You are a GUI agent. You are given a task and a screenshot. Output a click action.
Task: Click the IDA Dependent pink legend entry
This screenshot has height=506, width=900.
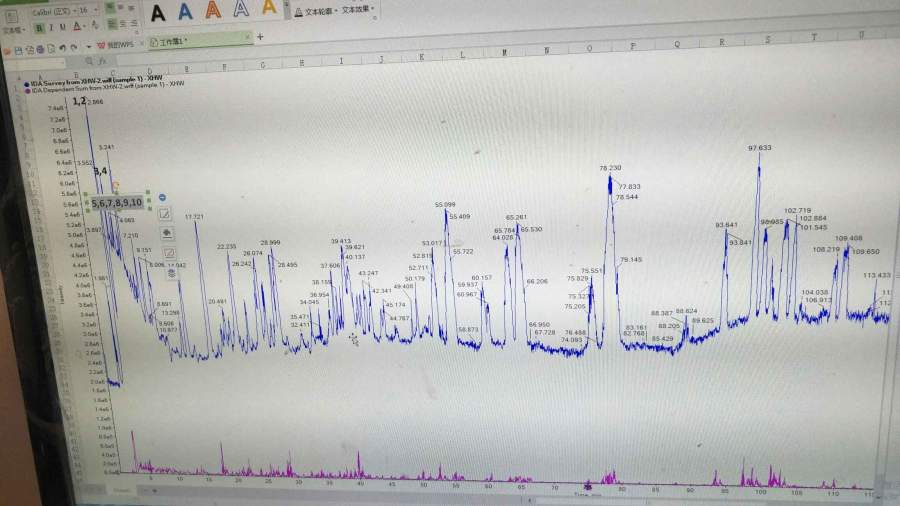[x=106, y=87]
